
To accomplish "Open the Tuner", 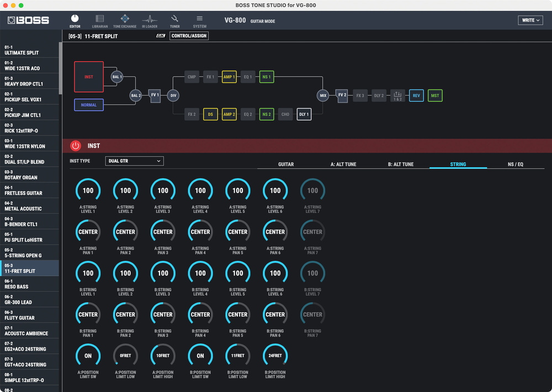I will pyautogui.click(x=174, y=21).
